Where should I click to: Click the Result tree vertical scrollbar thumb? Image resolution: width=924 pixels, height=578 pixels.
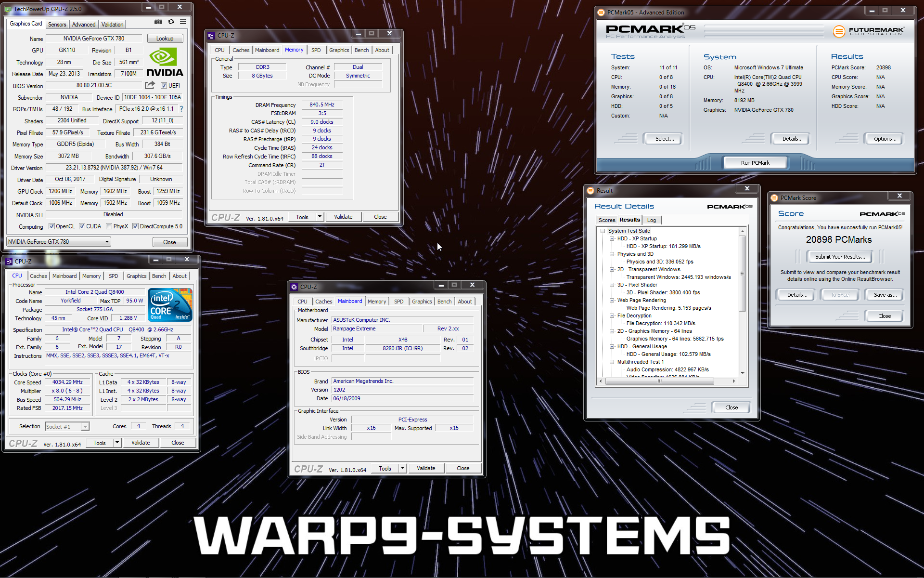742,274
